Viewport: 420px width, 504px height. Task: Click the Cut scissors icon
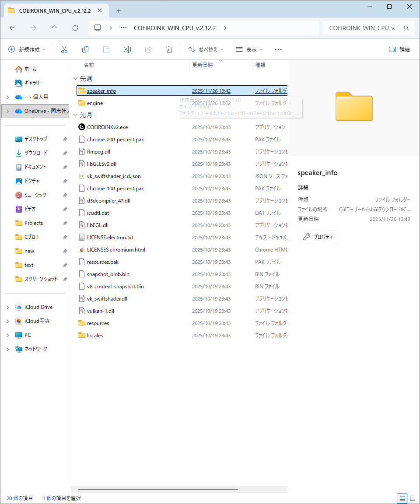[64, 49]
